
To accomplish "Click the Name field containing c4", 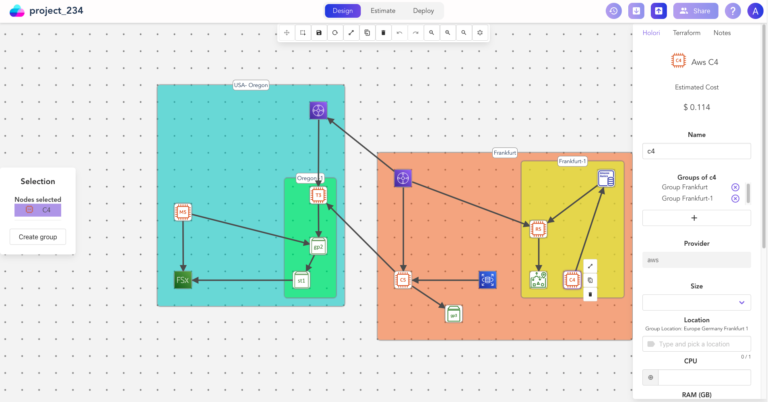I will click(696, 151).
